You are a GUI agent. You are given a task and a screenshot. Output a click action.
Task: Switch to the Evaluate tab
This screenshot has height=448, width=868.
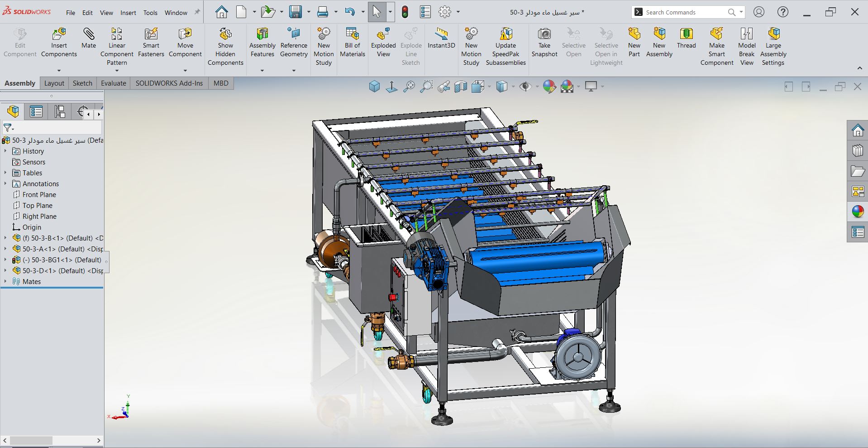pos(114,83)
